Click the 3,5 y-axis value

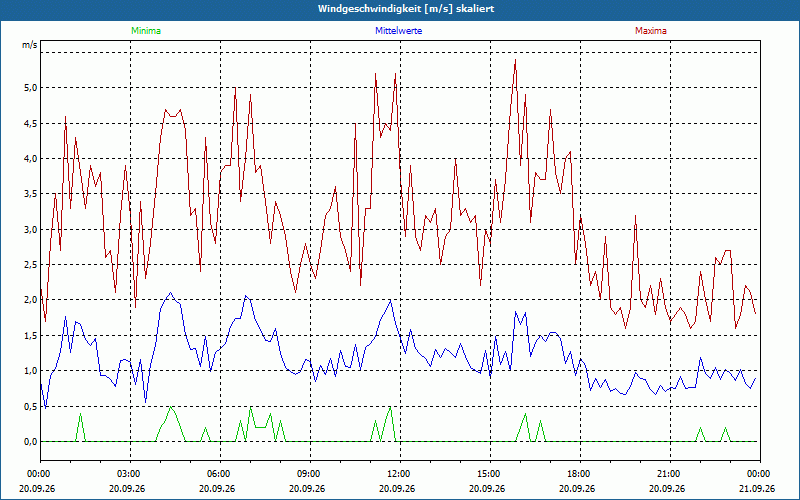pyautogui.click(x=31, y=194)
